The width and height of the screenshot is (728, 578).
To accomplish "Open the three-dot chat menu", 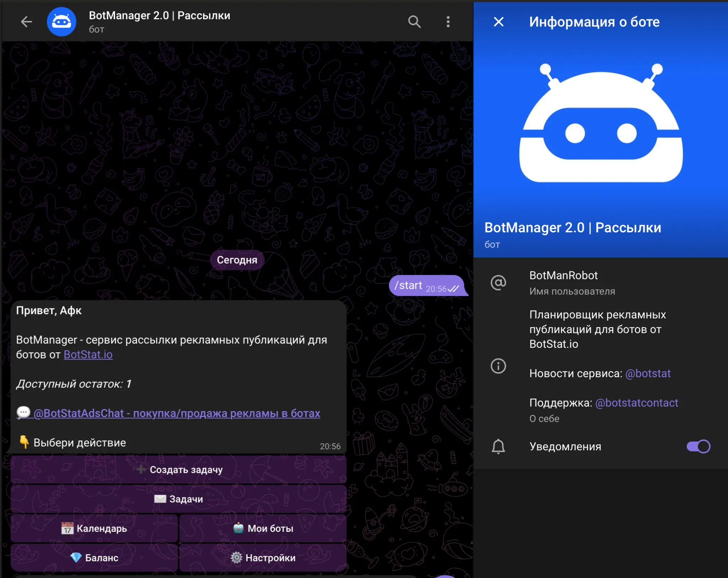I will point(448,22).
